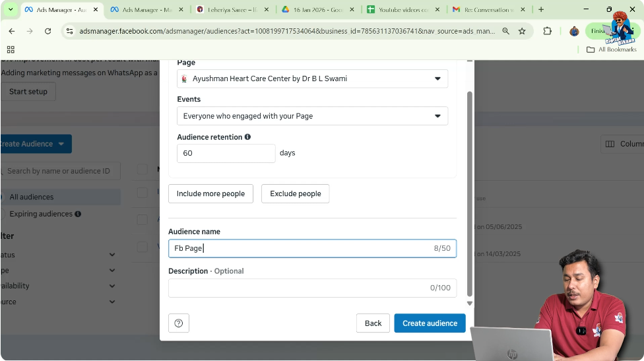This screenshot has height=361, width=644.
Task: Open the help question mark icon
Action: [x=179, y=323]
